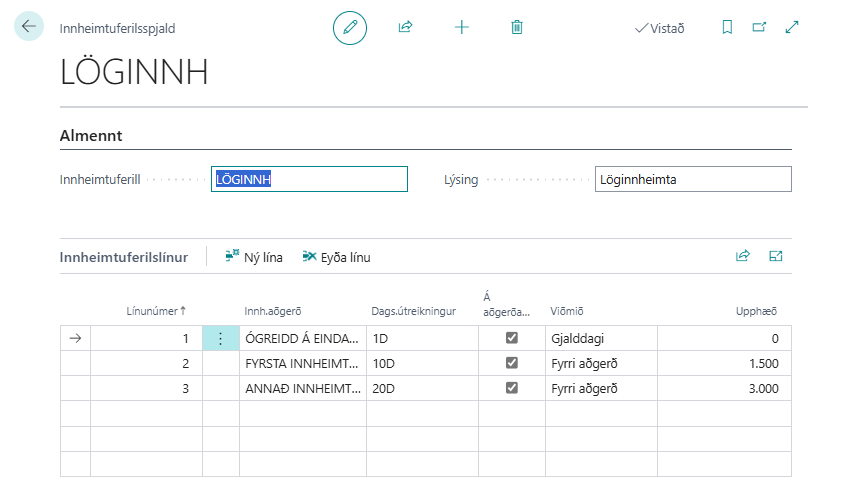Open row options menu for line 1
This screenshot has width=868, height=488.
[x=220, y=339]
